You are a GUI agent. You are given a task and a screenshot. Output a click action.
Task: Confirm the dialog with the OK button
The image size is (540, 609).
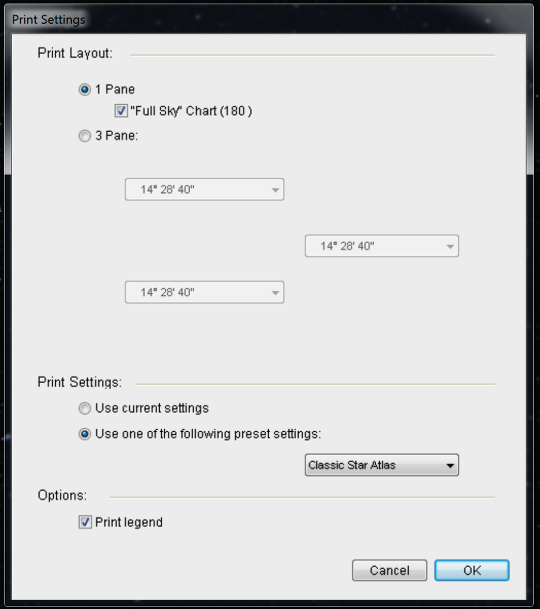(472, 570)
